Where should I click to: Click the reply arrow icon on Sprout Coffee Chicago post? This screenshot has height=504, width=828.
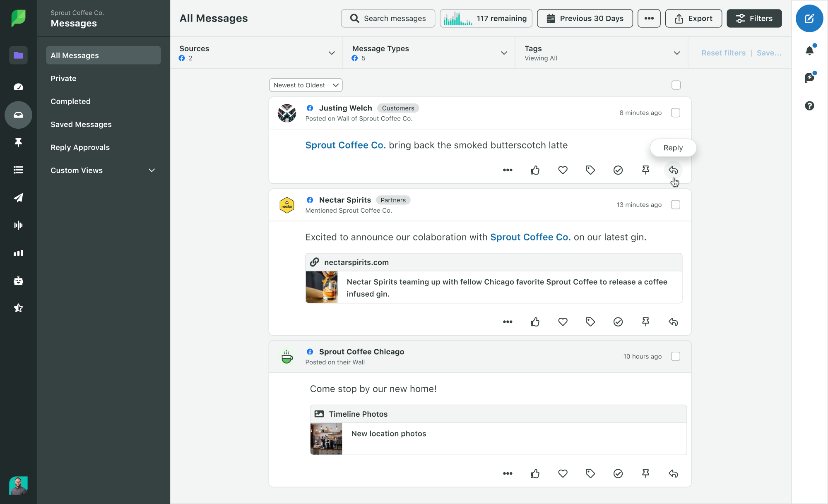tap(673, 473)
